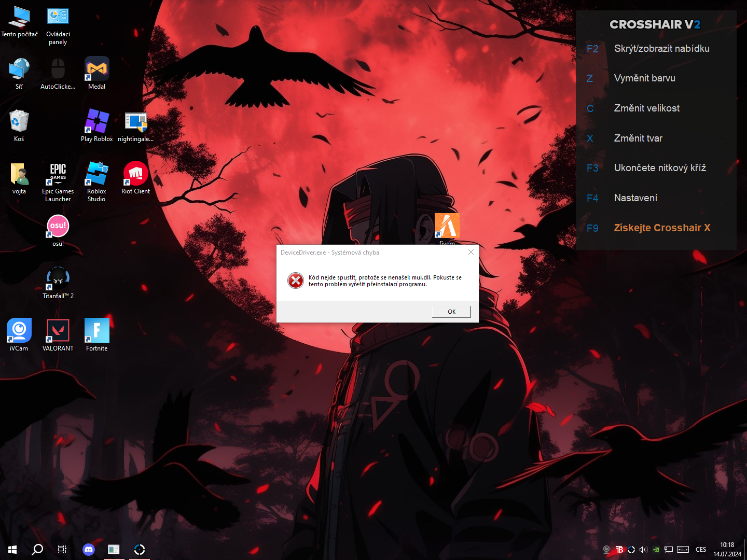Open the volume speaker icon in tray
This screenshot has width=747, height=560.
[644, 550]
